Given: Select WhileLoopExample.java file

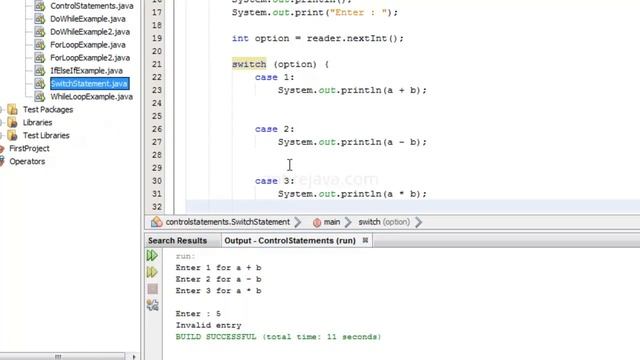Looking at the screenshot, I should [x=91, y=97].
